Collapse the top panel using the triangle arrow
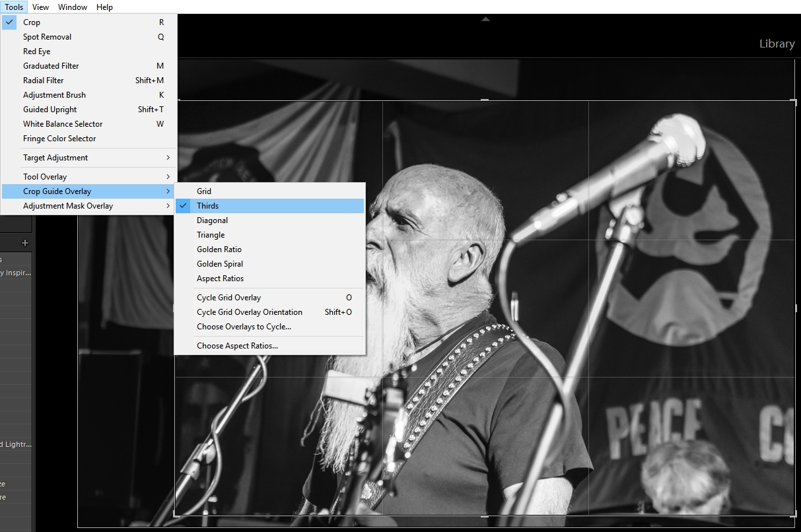The image size is (801, 532). point(485,19)
